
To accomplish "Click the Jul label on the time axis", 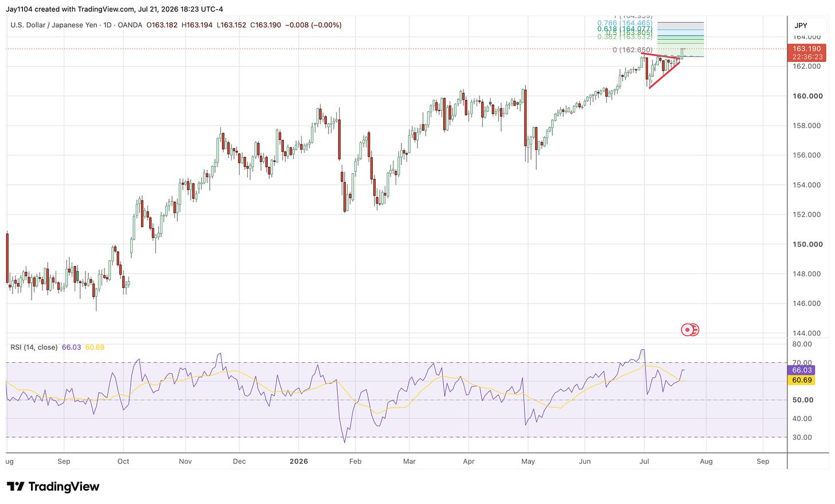I will (x=644, y=462).
